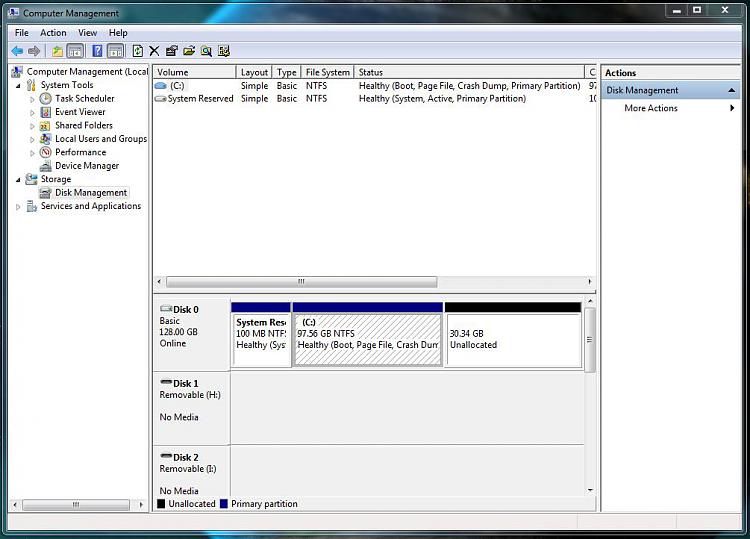The image size is (750, 539).
Task: Click the Shared Folders icon
Action: [44, 126]
